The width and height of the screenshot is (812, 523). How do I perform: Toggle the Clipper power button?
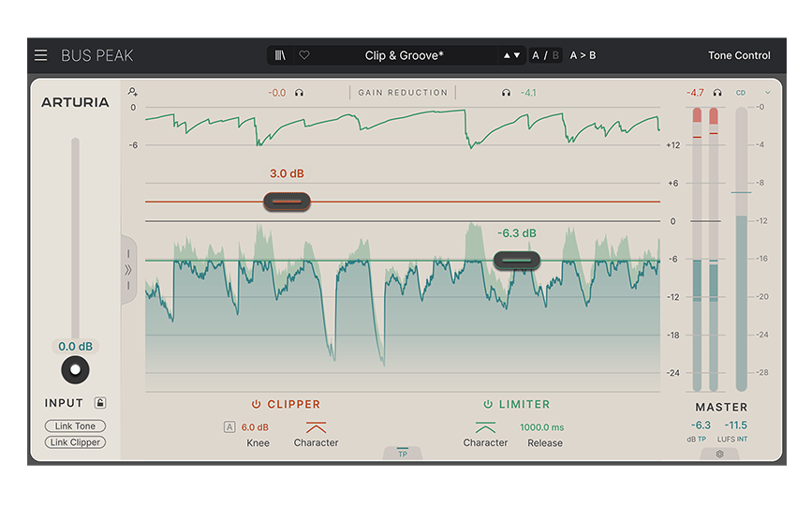256,404
